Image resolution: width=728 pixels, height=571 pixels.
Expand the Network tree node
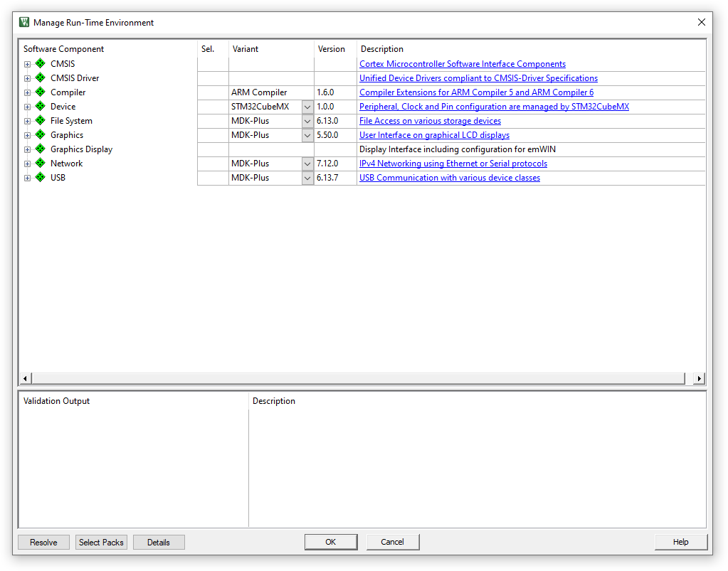pyautogui.click(x=27, y=164)
